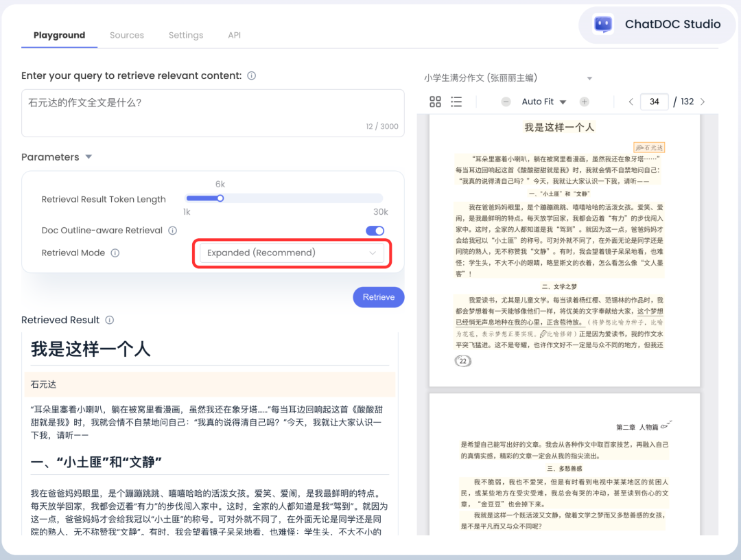This screenshot has width=741, height=560.
Task: Select the grid thumbnail view icon
Action: [435, 102]
